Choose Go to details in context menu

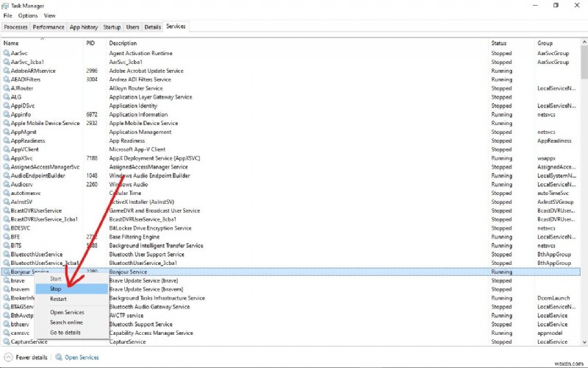(71, 333)
